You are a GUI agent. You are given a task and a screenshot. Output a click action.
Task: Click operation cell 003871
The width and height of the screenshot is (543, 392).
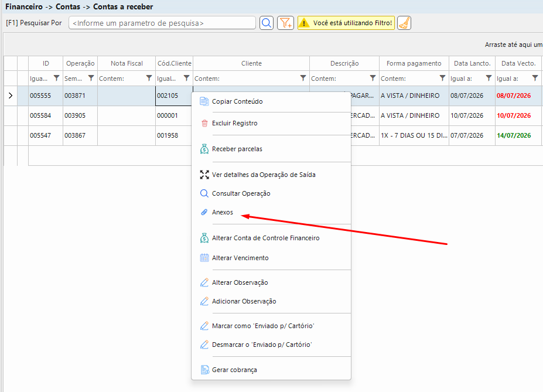click(x=80, y=96)
